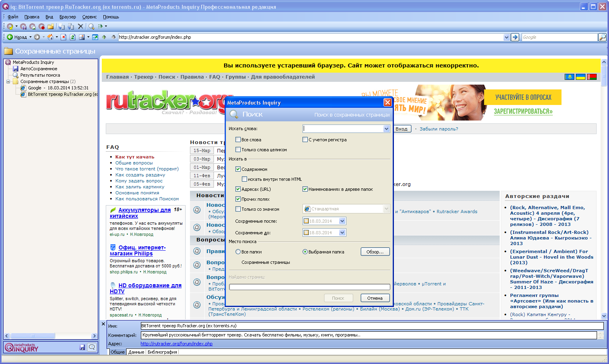Click the 'Обзор...' browse button
This screenshot has width=609, height=364.
[x=375, y=252]
